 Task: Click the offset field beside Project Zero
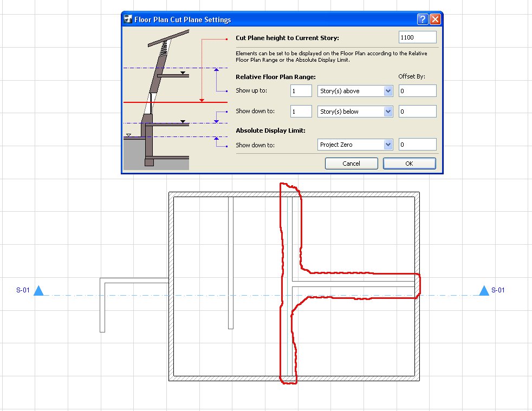pos(417,144)
